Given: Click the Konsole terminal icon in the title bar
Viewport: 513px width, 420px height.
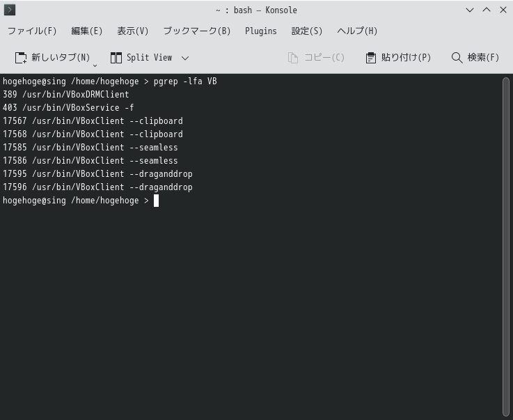Looking at the screenshot, I should pyautogui.click(x=10, y=10).
